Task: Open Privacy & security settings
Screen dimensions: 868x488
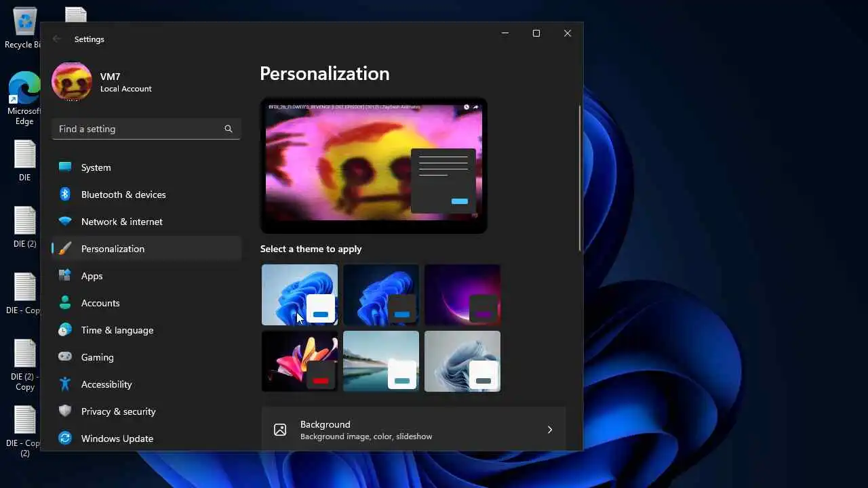Action: [146, 411]
